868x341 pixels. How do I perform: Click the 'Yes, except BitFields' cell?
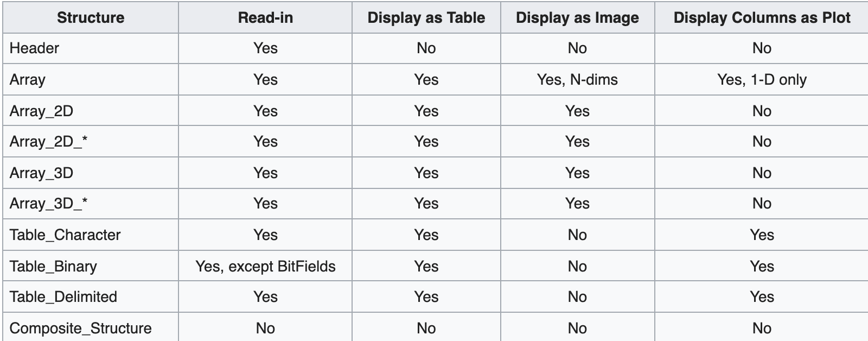pyautogui.click(x=265, y=266)
